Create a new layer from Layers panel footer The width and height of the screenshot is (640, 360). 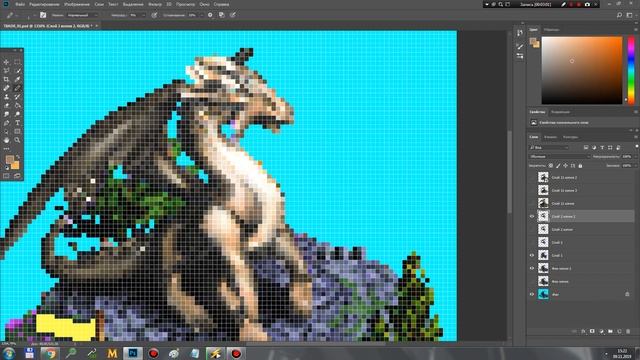tap(619, 331)
